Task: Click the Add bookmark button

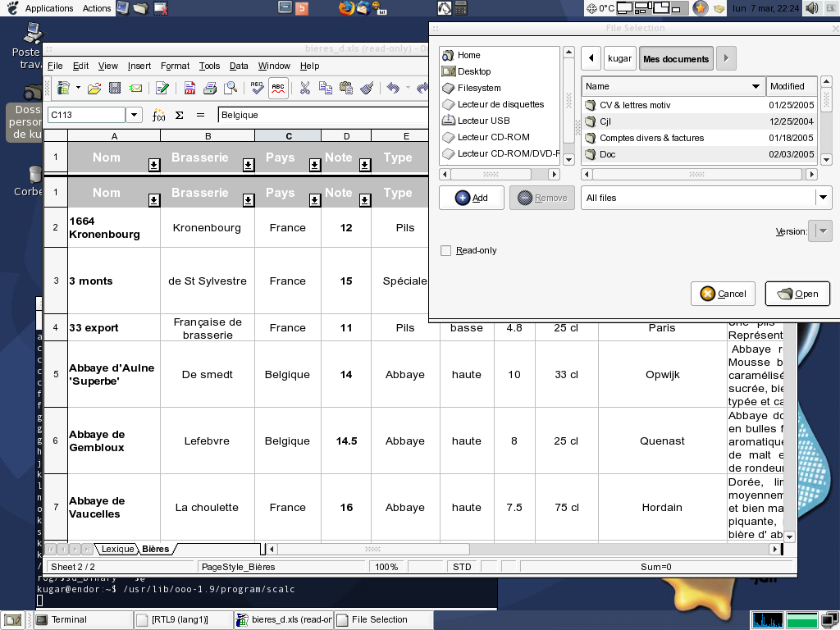Action: 472,198
